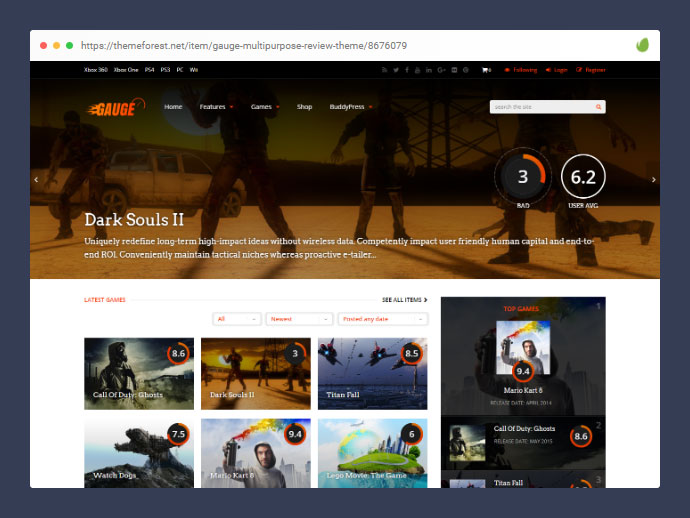The image size is (690, 518).
Task: Click the 8.6 badge on Call Of Duty card
Action: click(x=178, y=353)
